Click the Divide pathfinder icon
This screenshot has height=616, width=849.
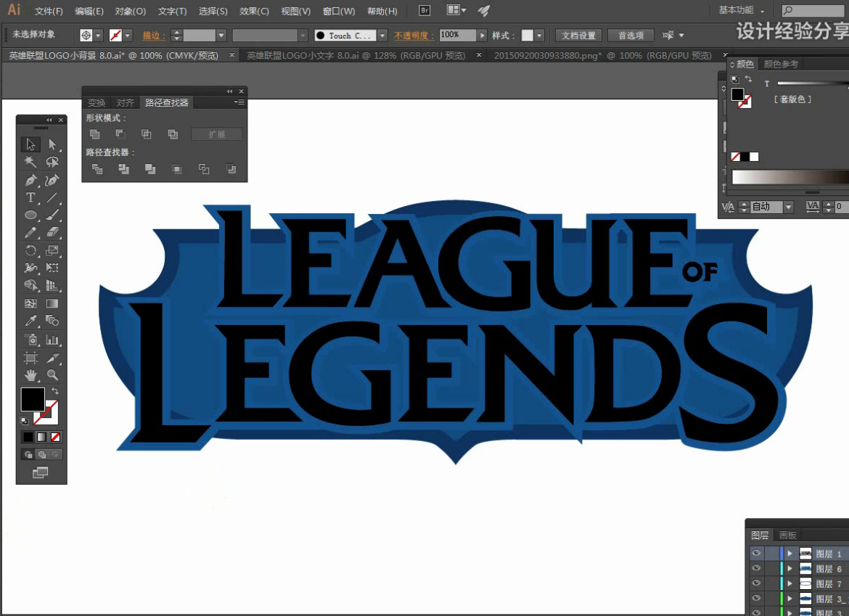[x=97, y=169]
